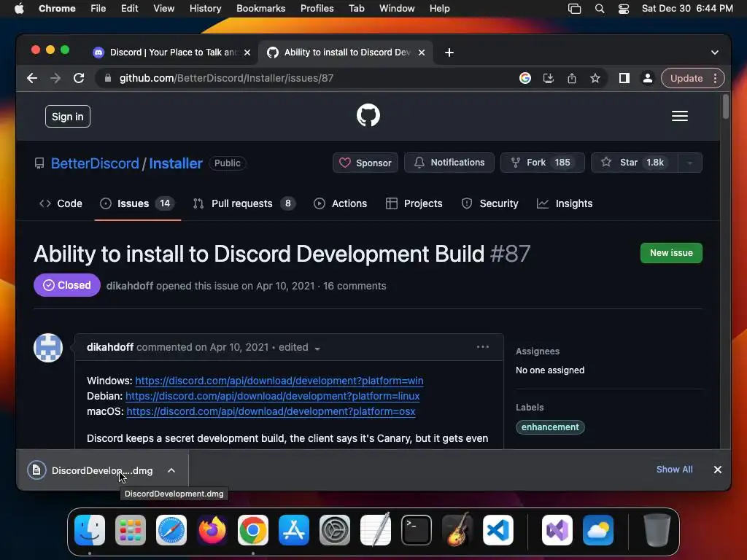Open new tab with plus button
The image size is (747, 560).
coord(449,52)
